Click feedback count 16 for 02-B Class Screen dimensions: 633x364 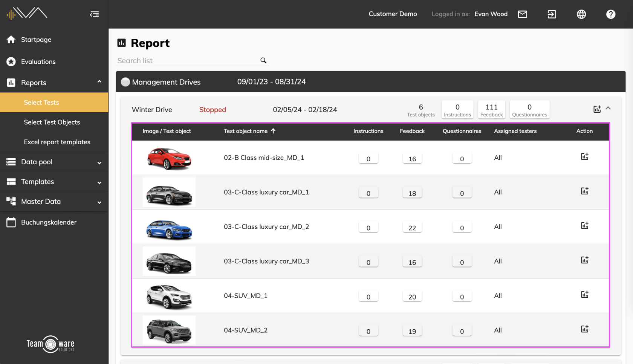412,158
